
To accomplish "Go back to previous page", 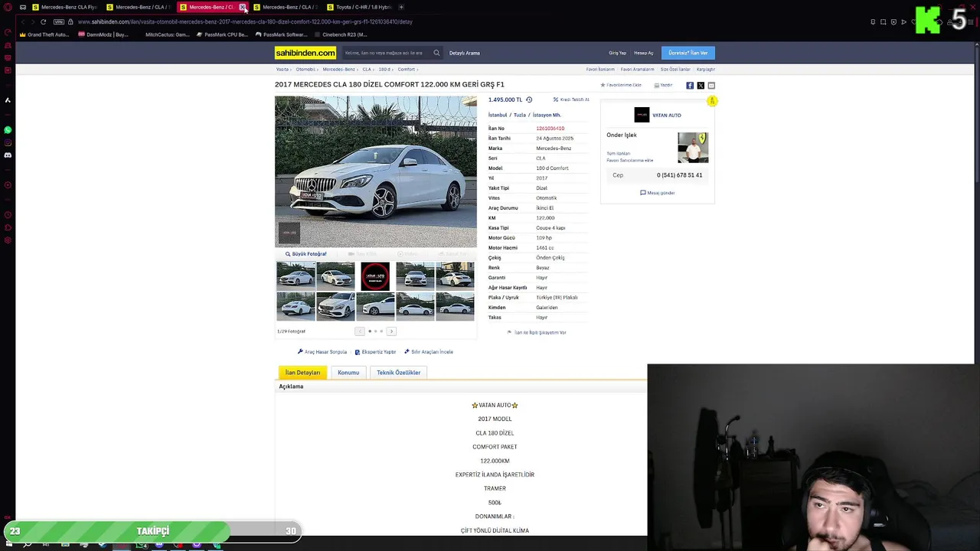I will tap(22, 21).
